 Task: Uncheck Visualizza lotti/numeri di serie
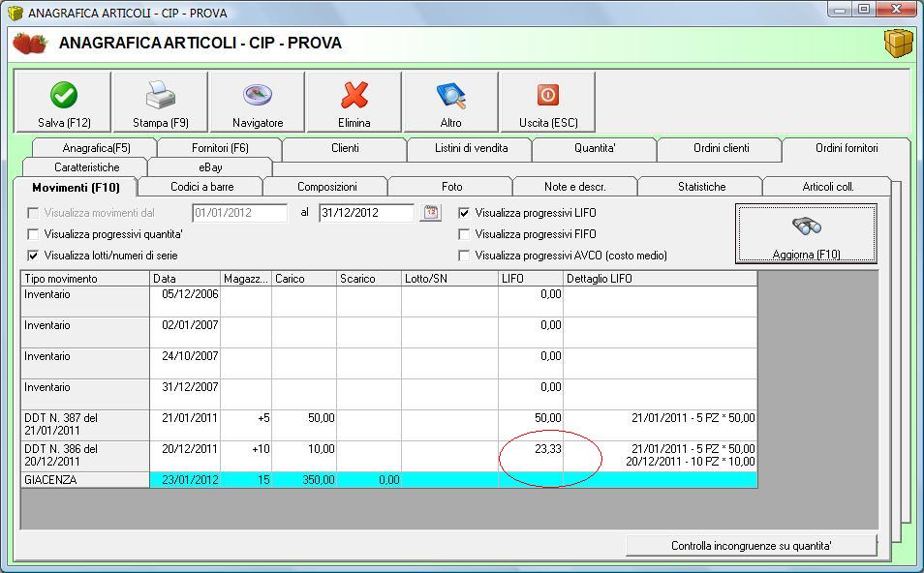pos(33,256)
